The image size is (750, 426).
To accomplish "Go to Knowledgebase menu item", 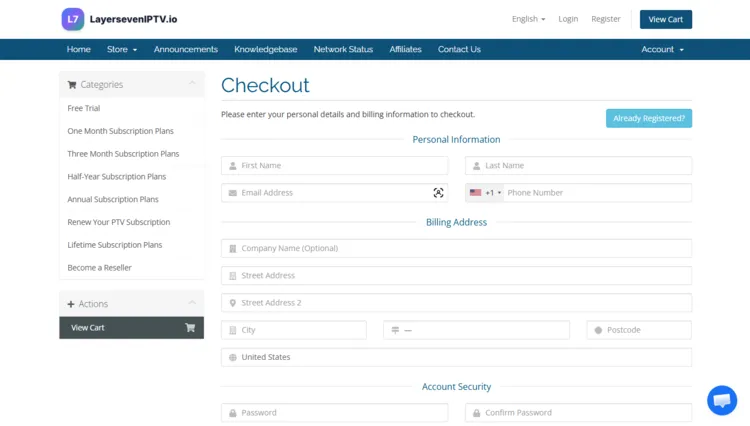I will [265, 49].
